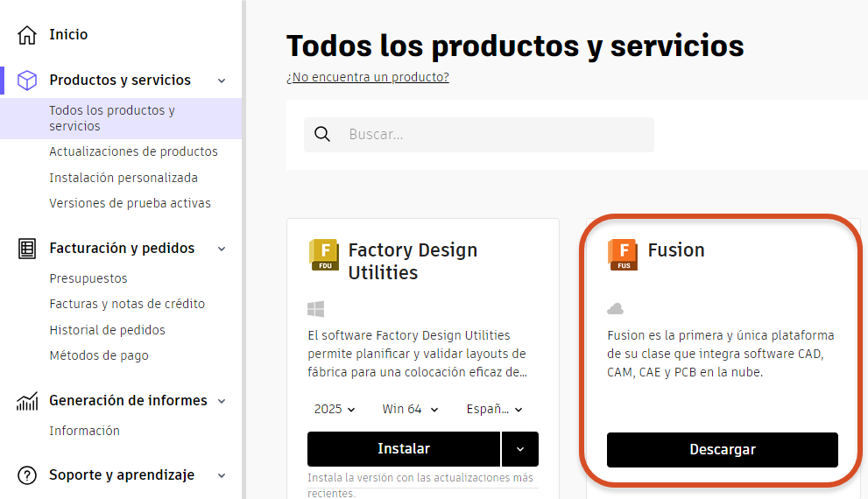Click the Factory Design Utilities product icon
This screenshot has width=868, height=499.
pyautogui.click(x=324, y=255)
